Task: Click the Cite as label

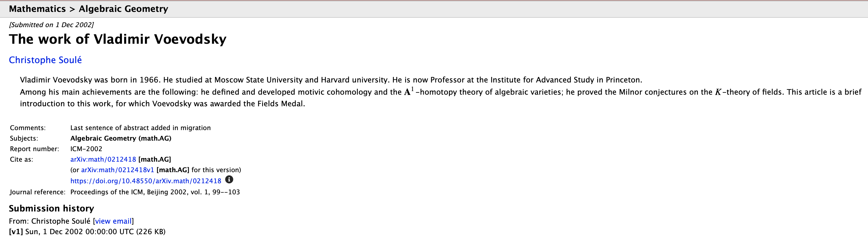Action: pos(22,159)
